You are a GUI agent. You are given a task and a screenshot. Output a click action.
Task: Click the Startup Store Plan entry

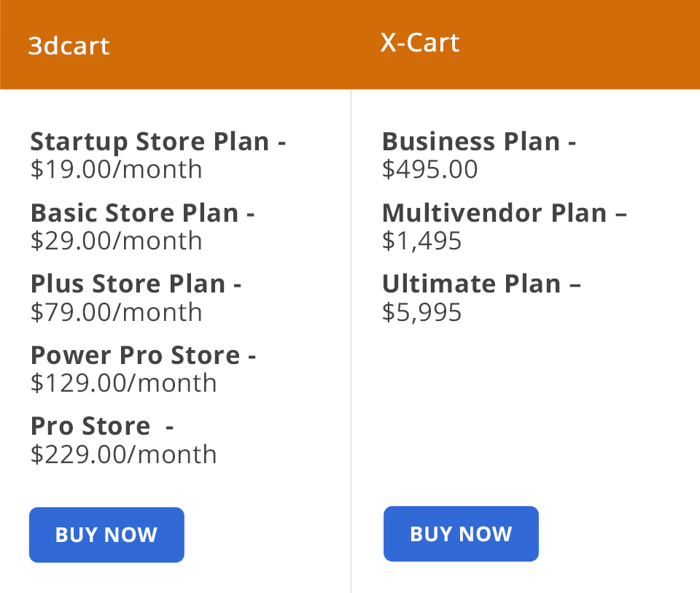coord(157,142)
